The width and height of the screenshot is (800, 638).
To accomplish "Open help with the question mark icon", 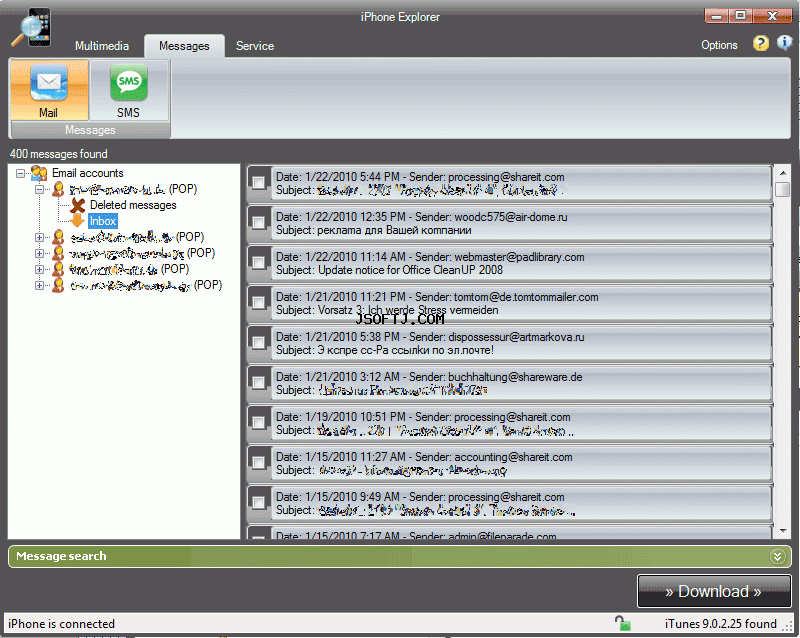I will point(760,44).
